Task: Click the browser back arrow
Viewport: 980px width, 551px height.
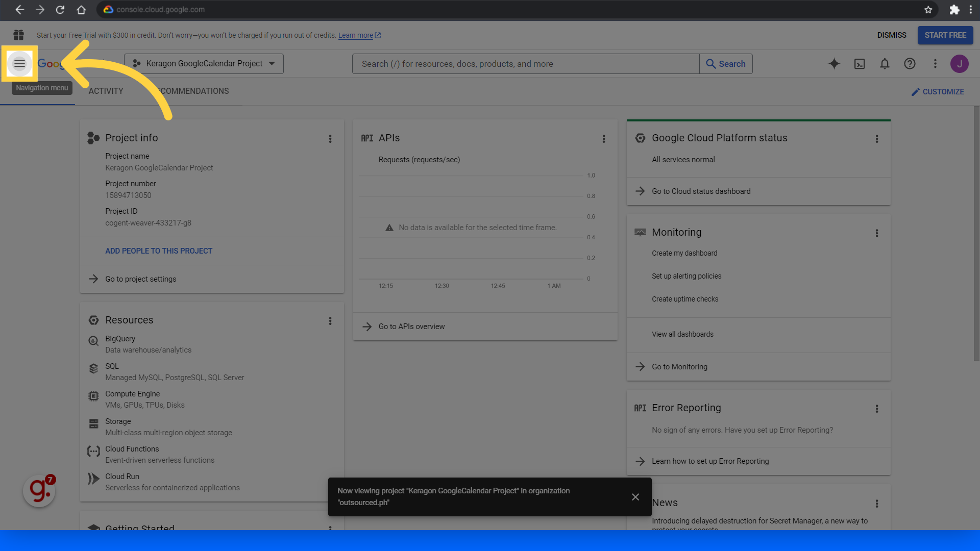Action: click(19, 10)
